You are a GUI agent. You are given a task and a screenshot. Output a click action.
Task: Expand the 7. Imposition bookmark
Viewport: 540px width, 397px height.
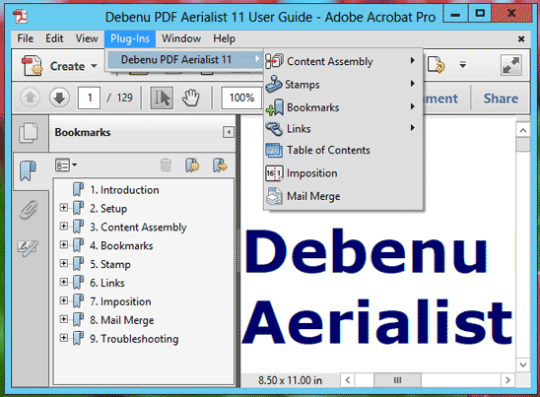pyautogui.click(x=64, y=300)
